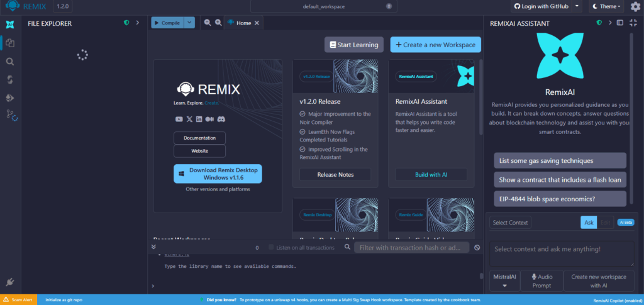Choose List some gas saving techniques suggestion
The image size is (644, 305).
[560, 160]
